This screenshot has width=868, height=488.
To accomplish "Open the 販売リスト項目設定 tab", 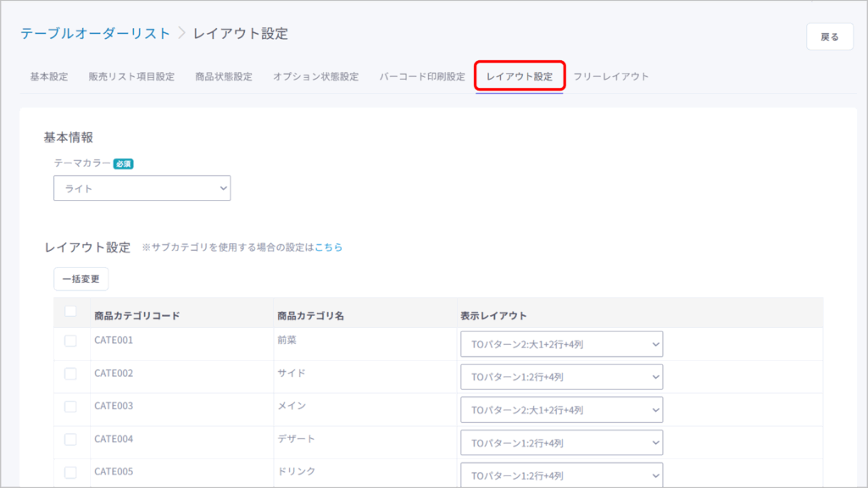I will coord(131,76).
